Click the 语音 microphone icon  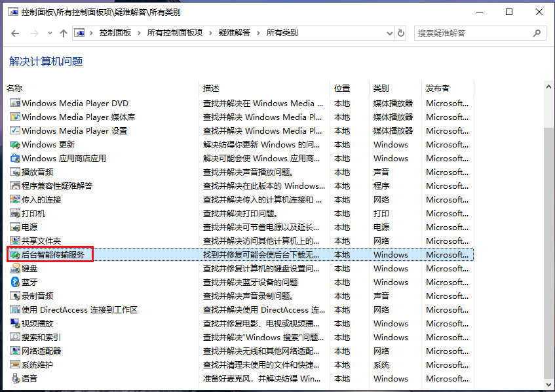(15, 378)
